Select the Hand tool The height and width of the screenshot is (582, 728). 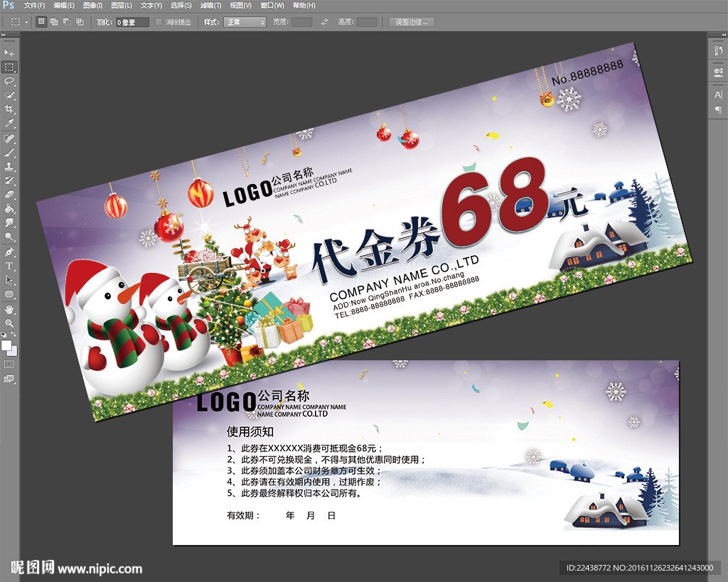coord(9,309)
